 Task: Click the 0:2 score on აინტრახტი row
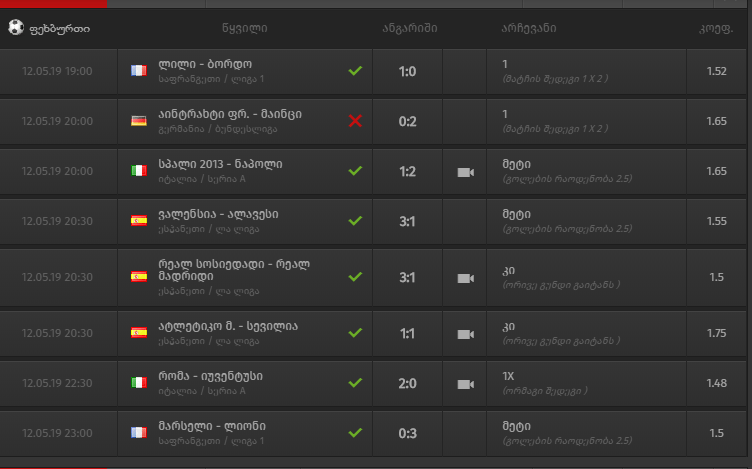coord(407,121)
